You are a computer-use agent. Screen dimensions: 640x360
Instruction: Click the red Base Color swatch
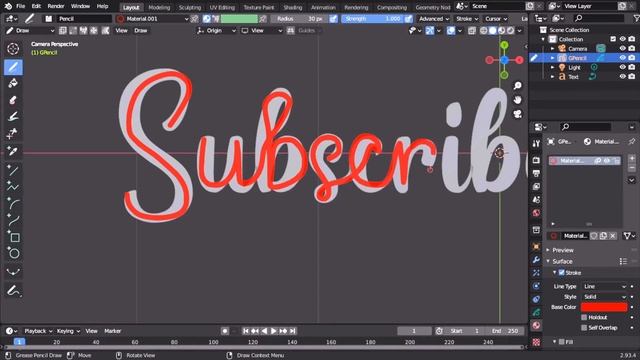pos(604,307)
